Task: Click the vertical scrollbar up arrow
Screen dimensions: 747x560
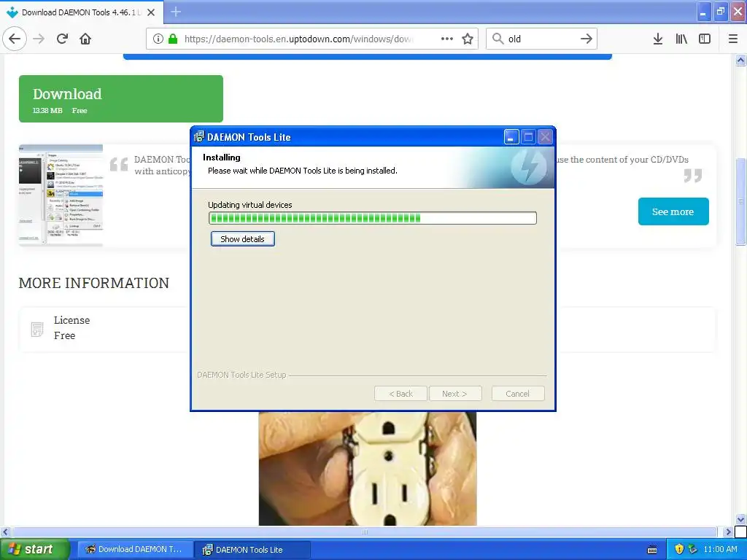Action: pyautogui.click(x=741, y=60)
